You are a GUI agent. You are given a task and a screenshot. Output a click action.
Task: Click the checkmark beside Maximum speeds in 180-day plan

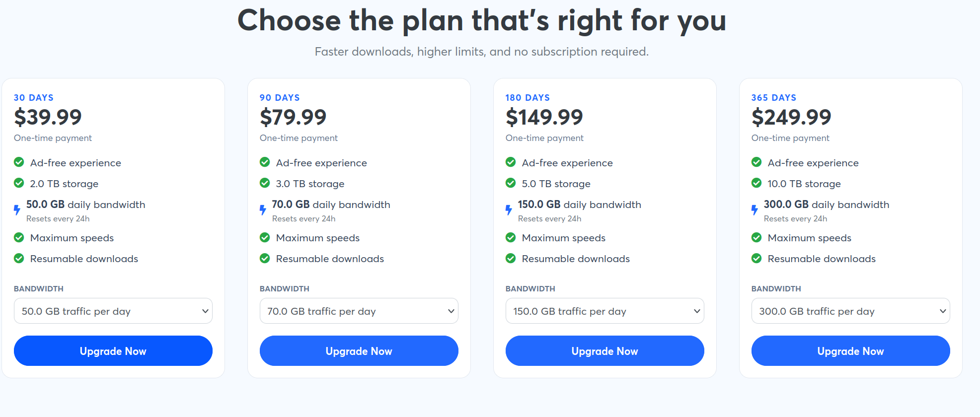click(x=511, y=237)
